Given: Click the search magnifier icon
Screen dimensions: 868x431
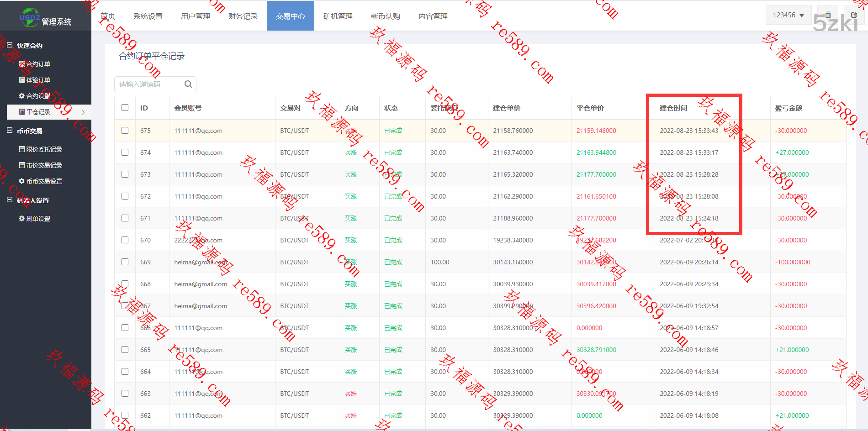Looking at the screenshot, I should 188,84.
